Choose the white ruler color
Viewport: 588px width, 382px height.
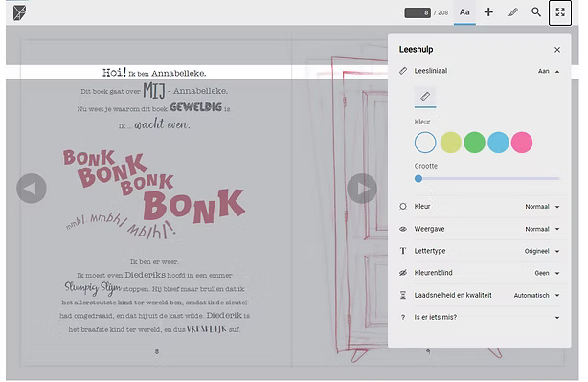coord(425,143)
